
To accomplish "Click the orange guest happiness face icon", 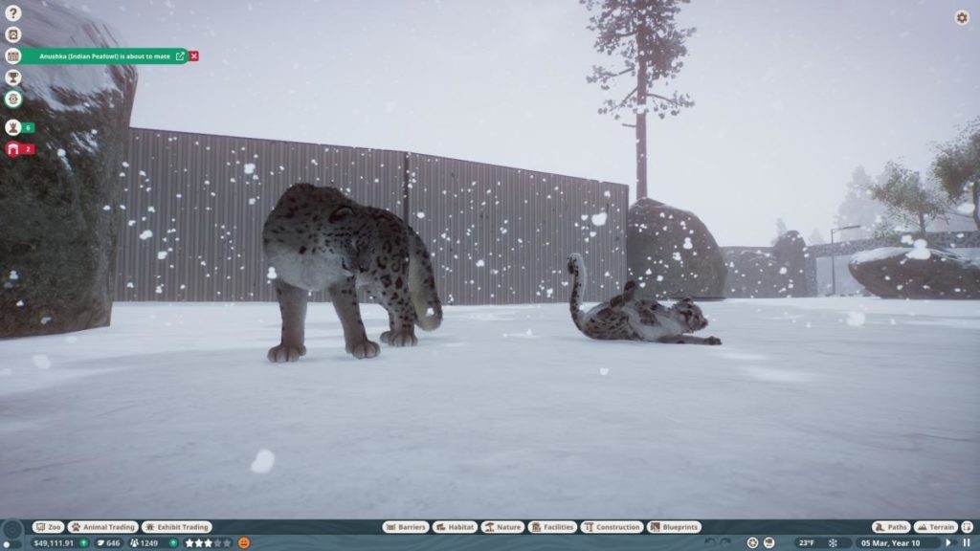I will click(x=244, y=543).
